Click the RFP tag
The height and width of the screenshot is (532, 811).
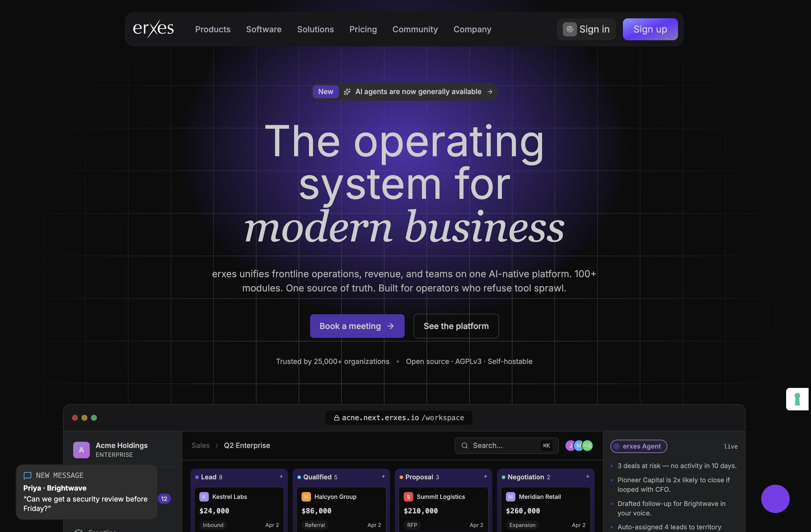(412, 525)
